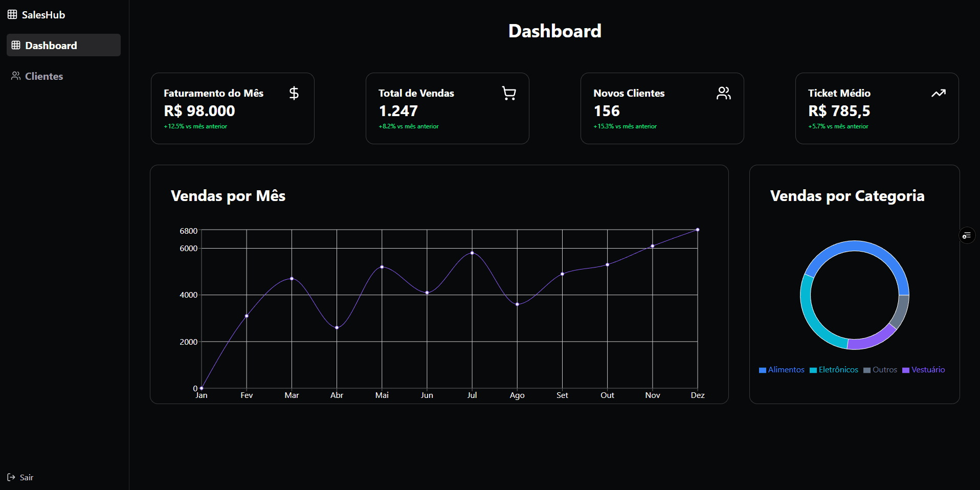Click the users icon on Novos Clientes card
The width and height of the screenshot is (980, 490).
[723, 93]
